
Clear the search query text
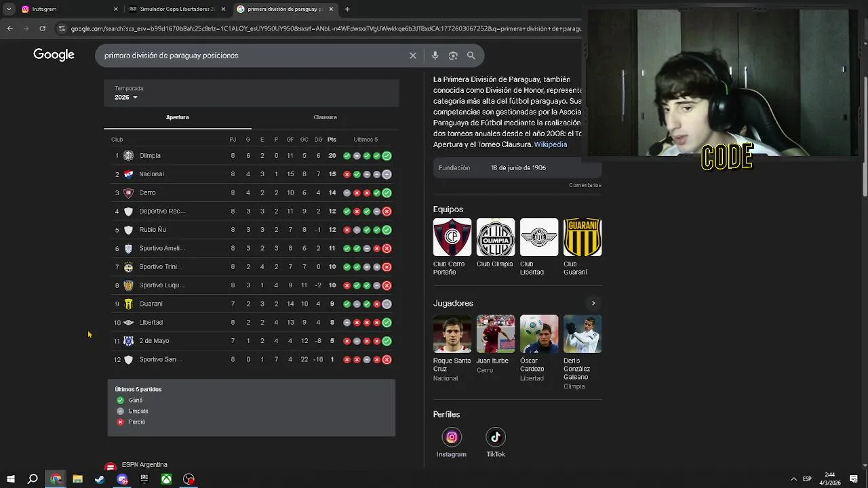pyautogui.click(x=413, y=56)
